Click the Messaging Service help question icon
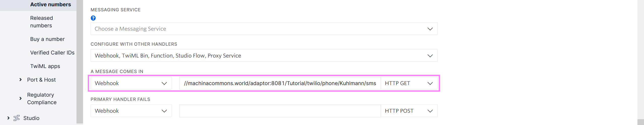The width and height of the screenshot is (644, 125). coord(93,18)
